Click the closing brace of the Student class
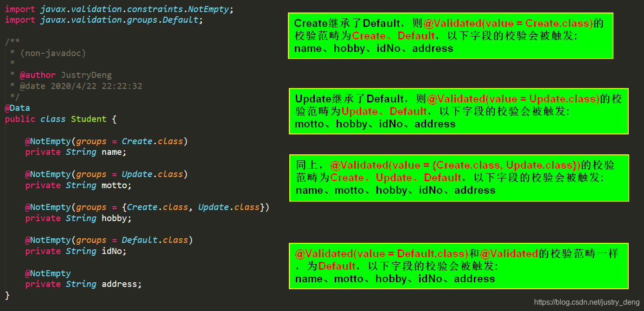 pyautogui.click(x=7, y=295)
